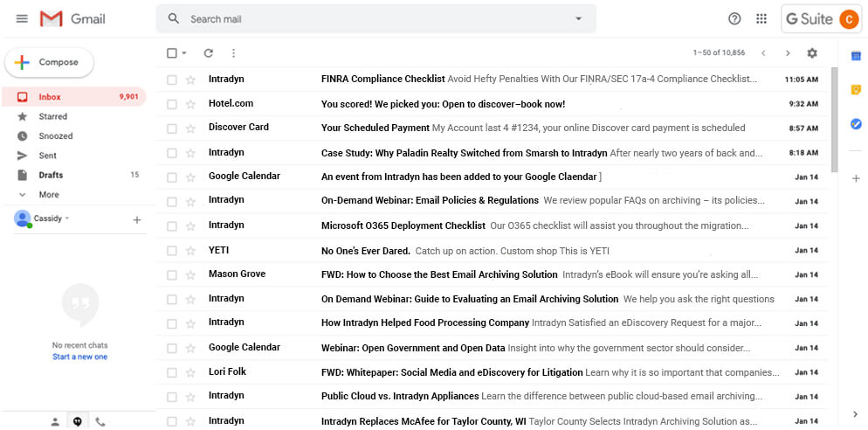Open the Hangouts contacts tab icon
The image size is (868, 430).
[55, 421]
